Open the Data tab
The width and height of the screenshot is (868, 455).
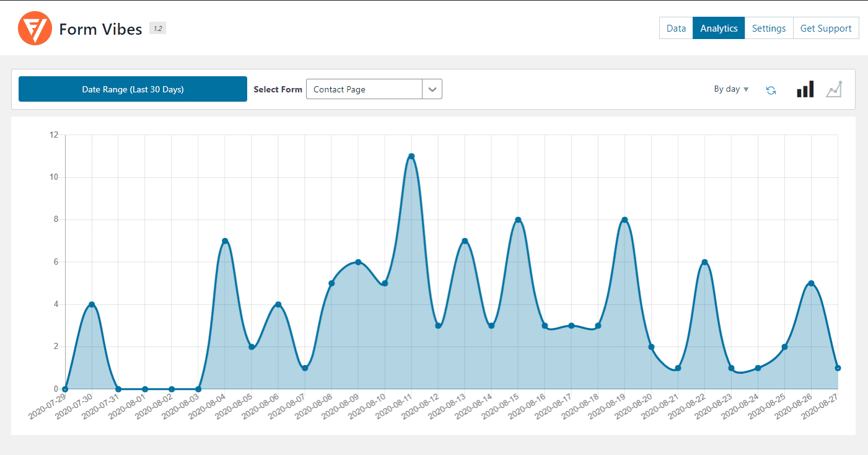[676, 28]
